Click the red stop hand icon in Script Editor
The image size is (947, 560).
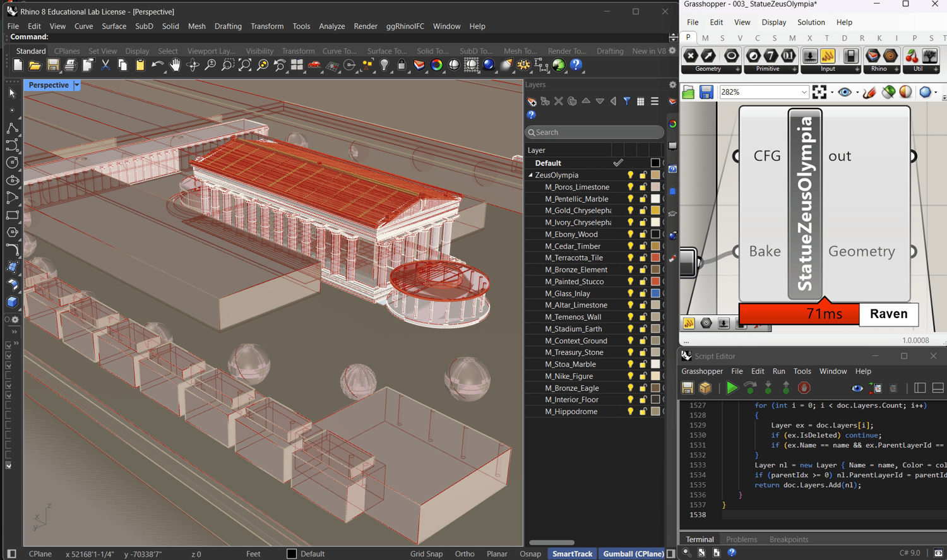pos(804,388)
